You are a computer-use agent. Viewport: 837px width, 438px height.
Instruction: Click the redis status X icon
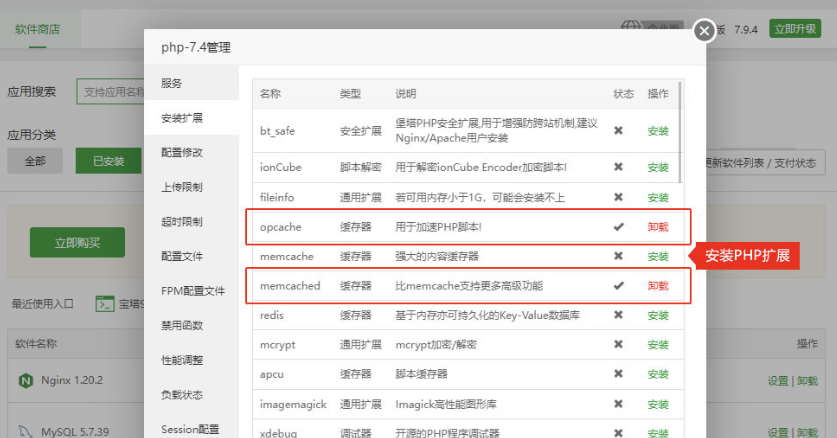pyautogui.click(x=618, y=315)
